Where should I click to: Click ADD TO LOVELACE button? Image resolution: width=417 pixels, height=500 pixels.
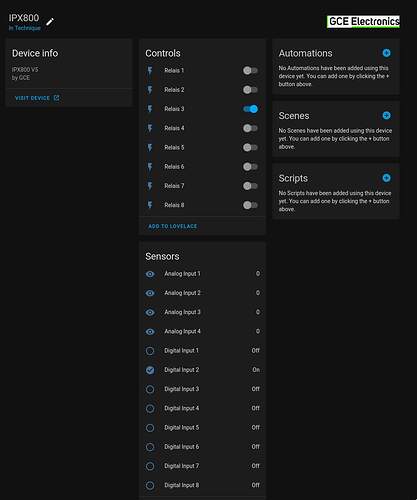pos(173,226)
